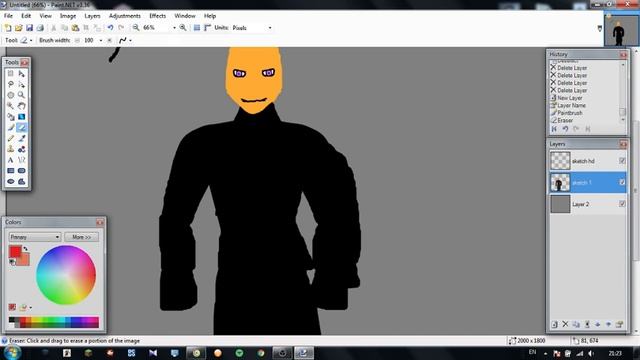Open the File menu
This screenshot has width=640, height=360.
(x=8, y=16)
